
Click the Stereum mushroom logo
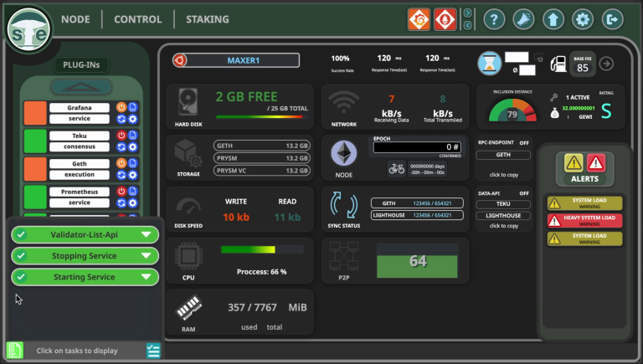click(29, 30)
